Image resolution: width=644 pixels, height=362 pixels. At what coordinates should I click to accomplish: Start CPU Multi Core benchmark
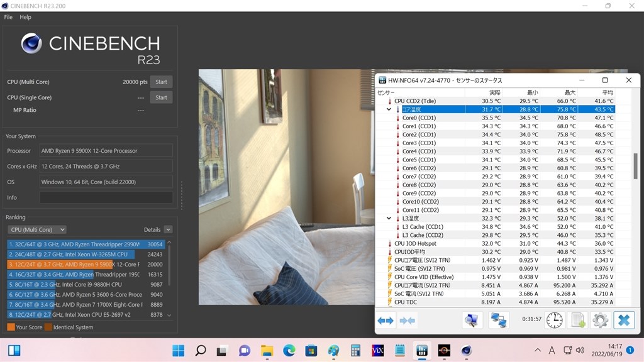pyautogui.click(x=161, y=82)
